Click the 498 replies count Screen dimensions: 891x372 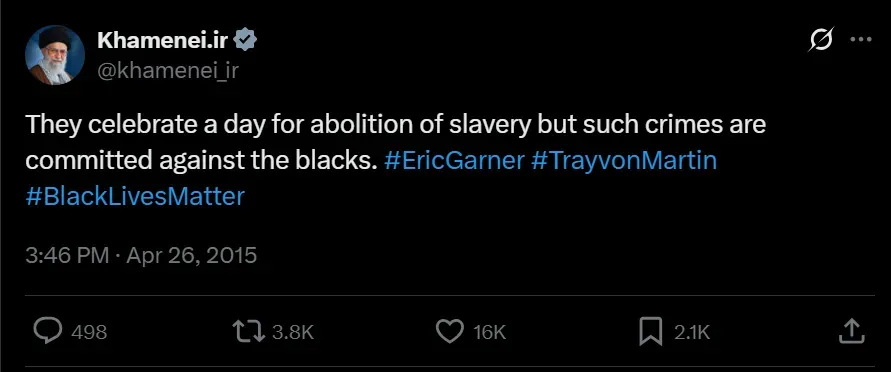point(89,332)
